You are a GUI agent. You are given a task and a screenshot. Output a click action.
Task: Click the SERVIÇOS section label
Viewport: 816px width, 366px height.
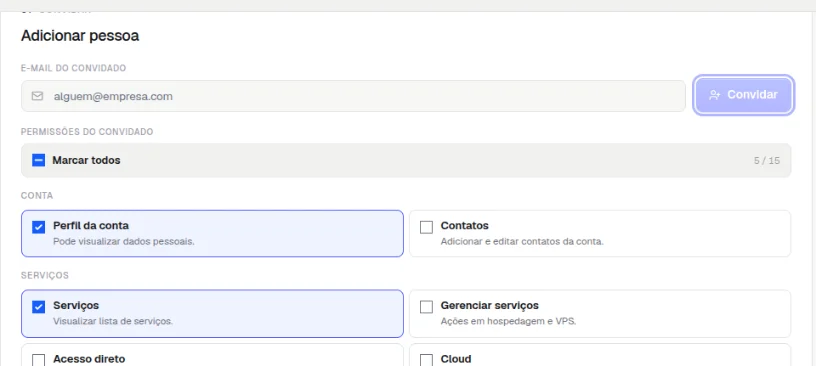[x=45, y=275]
